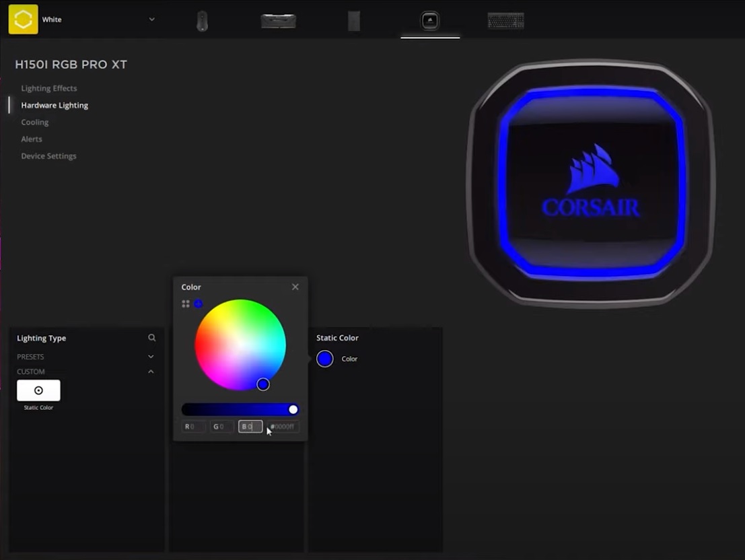745x560 pixels.
Task: Click the brightness slider handle
Action: 293,409
